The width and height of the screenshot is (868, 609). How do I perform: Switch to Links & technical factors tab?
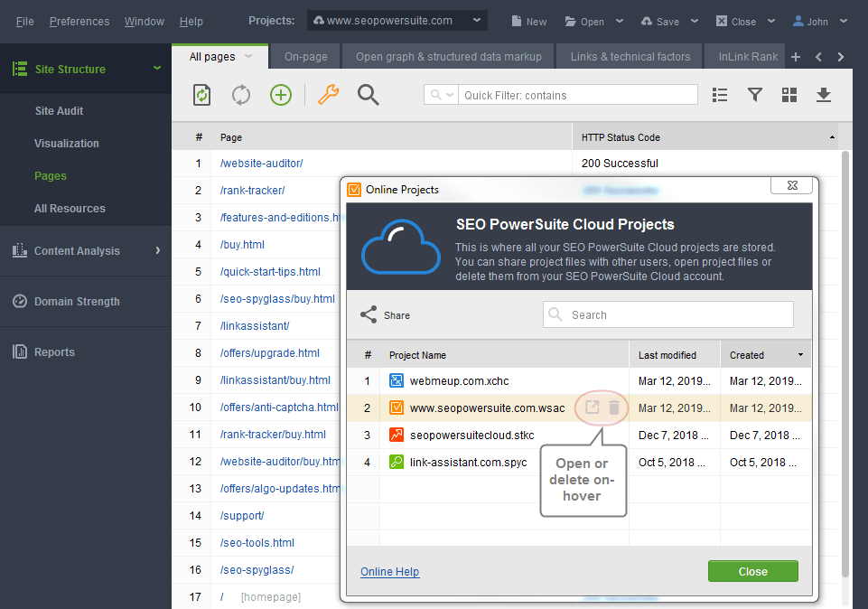[x=630, y=56]
